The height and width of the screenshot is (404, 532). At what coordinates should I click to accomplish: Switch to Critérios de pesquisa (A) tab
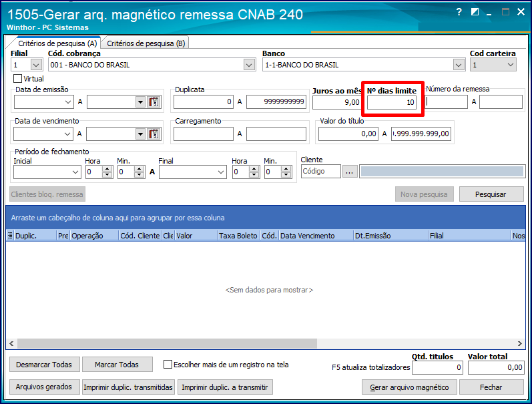pyautogui.click(x=57, y=43)
